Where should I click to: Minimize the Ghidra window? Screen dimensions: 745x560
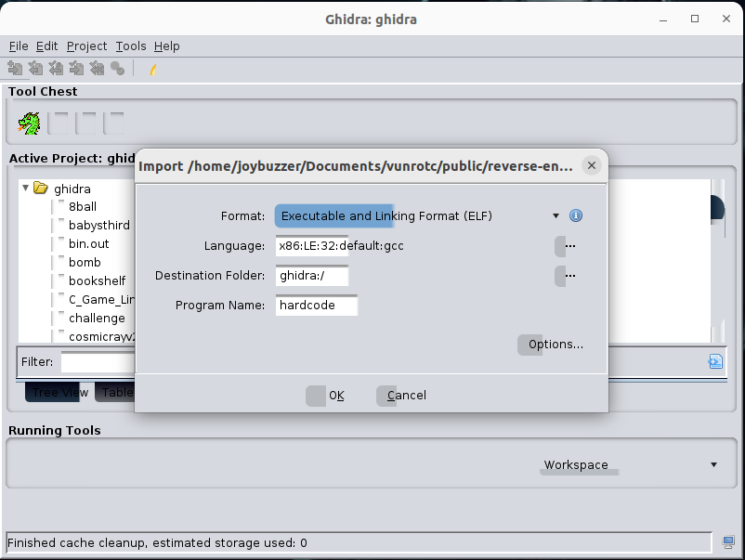coord(663,19)
